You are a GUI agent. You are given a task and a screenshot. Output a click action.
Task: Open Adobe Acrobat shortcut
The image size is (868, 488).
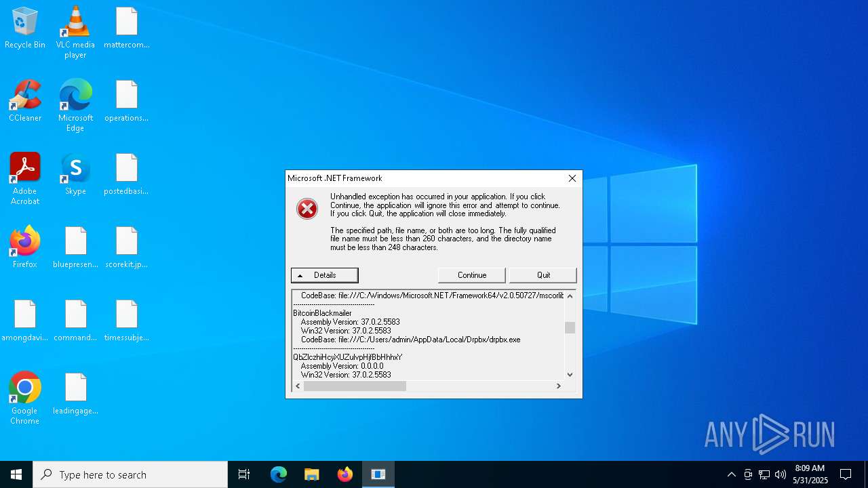click(x=25, y=179)
